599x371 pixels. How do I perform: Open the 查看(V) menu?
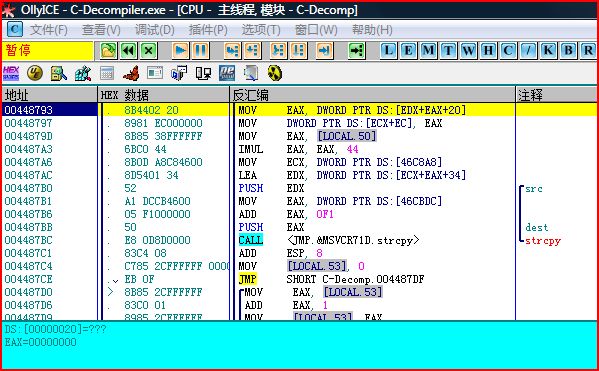point(101,30)
